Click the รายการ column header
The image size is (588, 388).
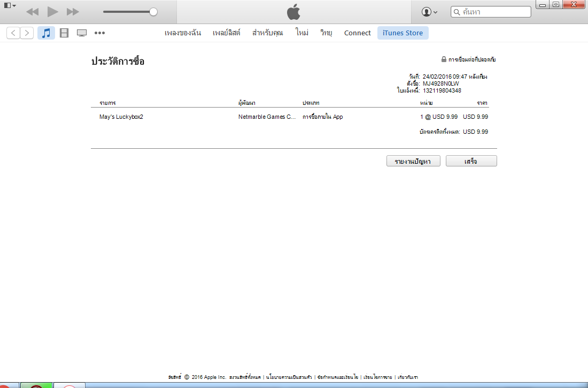[x=107, y=103]
